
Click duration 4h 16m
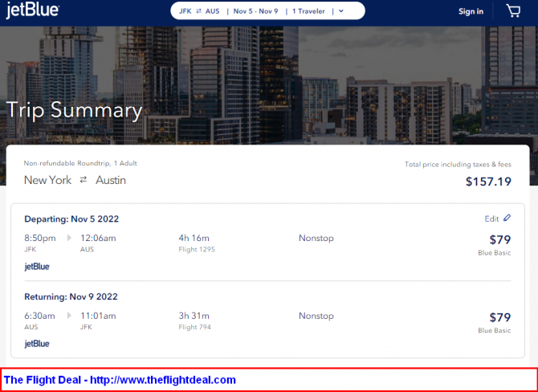click(x=194, y=238)
